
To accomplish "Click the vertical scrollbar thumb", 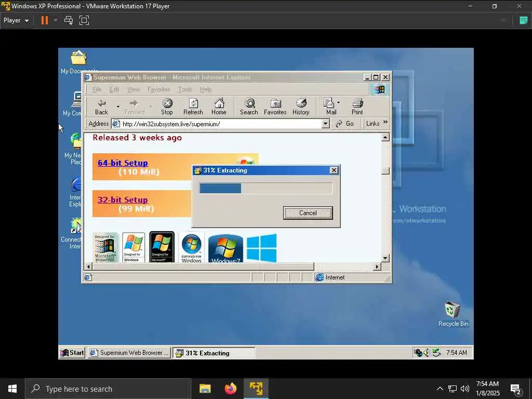I will pos(385,170).
